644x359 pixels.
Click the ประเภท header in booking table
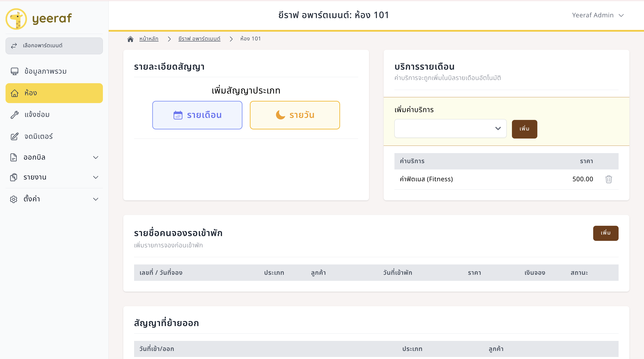click(x=274, y=273)
